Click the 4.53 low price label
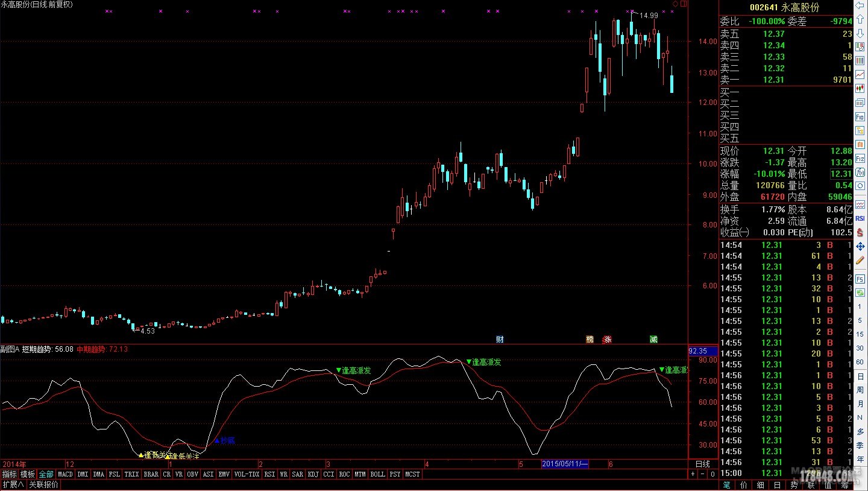The width and height of the screenshot is (868, 491). pyautogui.click(x=147, y=331)
